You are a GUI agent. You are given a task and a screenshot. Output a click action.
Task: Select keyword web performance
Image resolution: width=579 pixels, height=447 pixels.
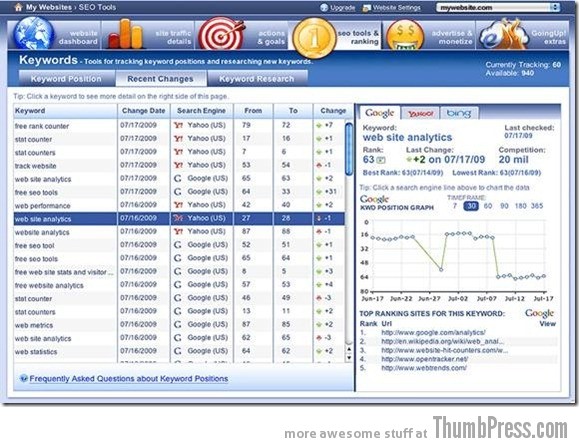(42, 206)
